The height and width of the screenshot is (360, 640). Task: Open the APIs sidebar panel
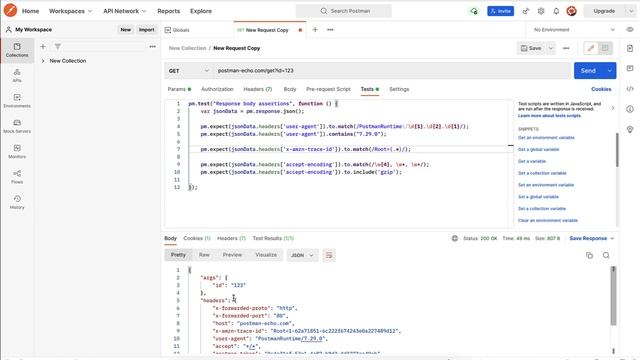click(17, 76)
